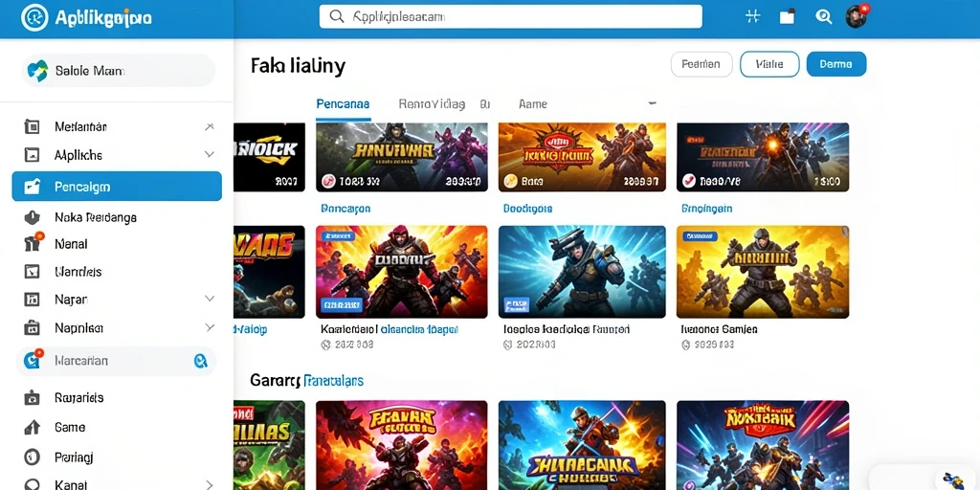Click the Pearian button
The width and height of the screenshot is (980, 490).
[702, 64]
